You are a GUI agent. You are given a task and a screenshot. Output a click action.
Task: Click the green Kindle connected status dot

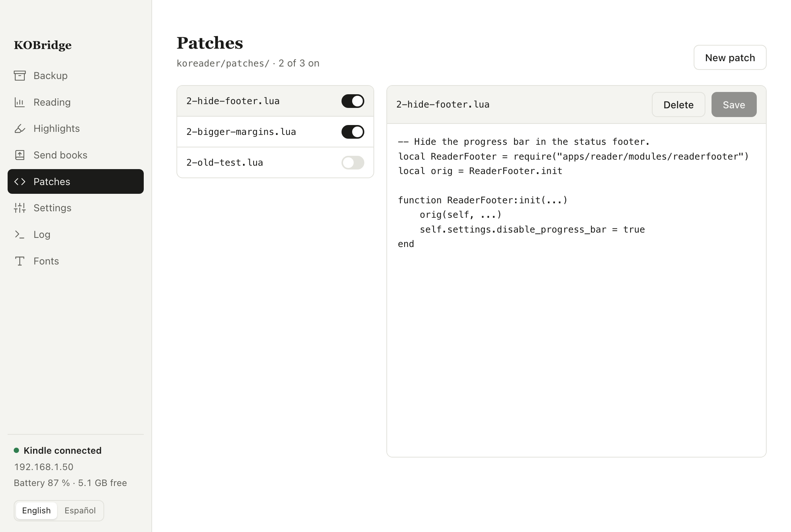tap(16, 450)
